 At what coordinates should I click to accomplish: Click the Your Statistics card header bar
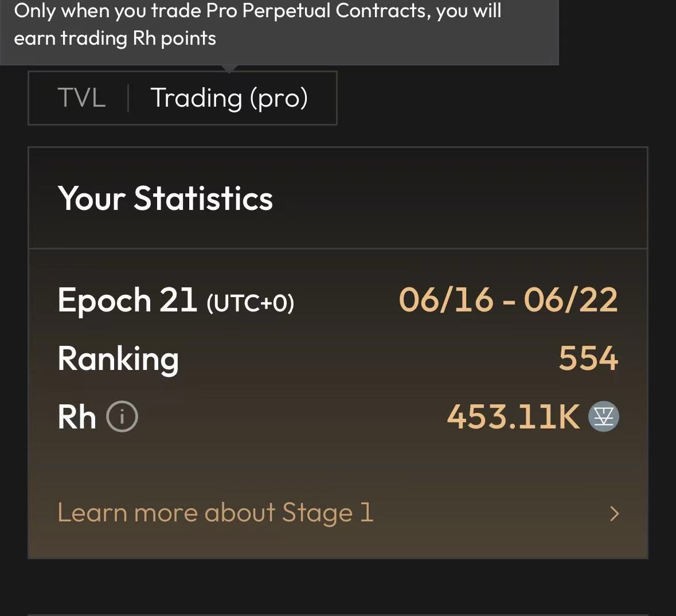[338, 198]
